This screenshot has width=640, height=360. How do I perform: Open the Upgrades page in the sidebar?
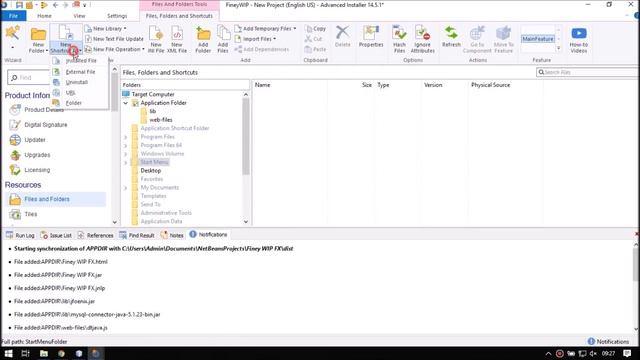30,155
